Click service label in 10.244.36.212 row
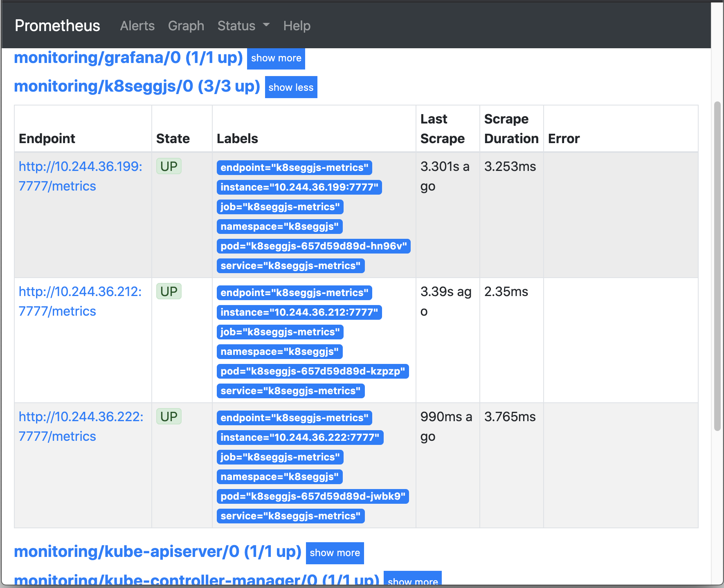Image resolution: width=724 pixels, height=588 pixels. (291, 391)
